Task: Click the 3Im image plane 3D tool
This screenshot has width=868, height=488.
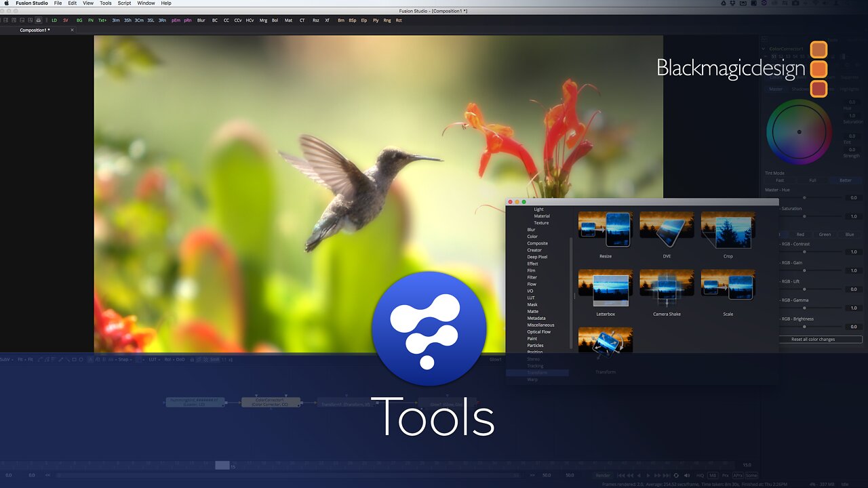Action: (x=116, y=20)
